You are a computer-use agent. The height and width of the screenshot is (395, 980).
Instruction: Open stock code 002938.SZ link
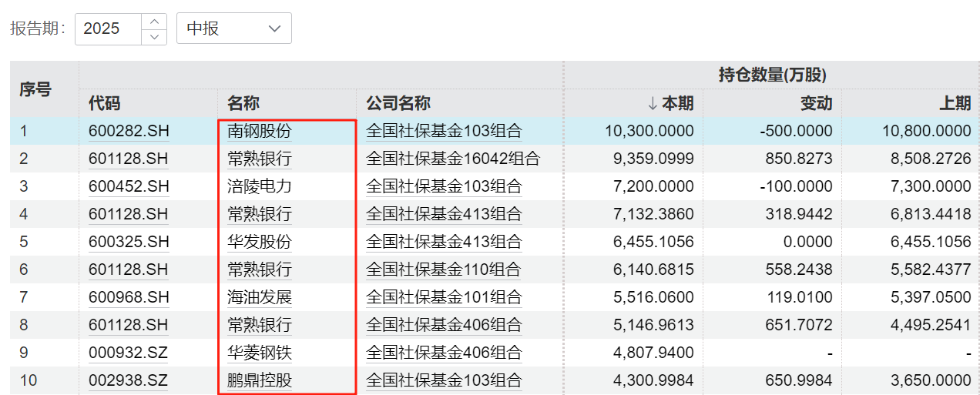point(129,380)
